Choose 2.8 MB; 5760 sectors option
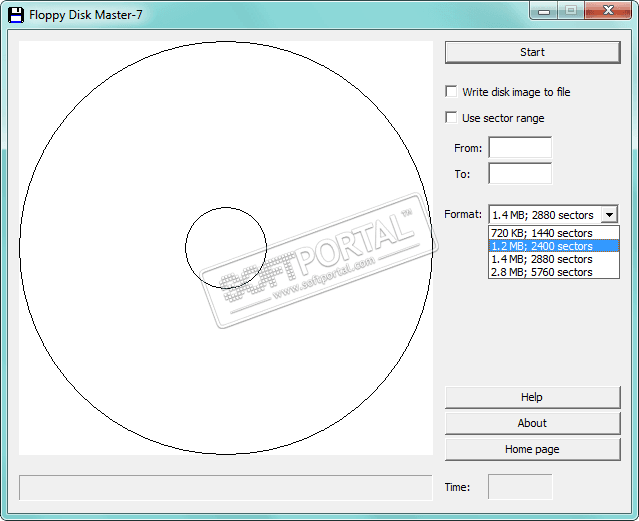Image resolution: width=639 pixels, height=521 pixels. point(554,272)
